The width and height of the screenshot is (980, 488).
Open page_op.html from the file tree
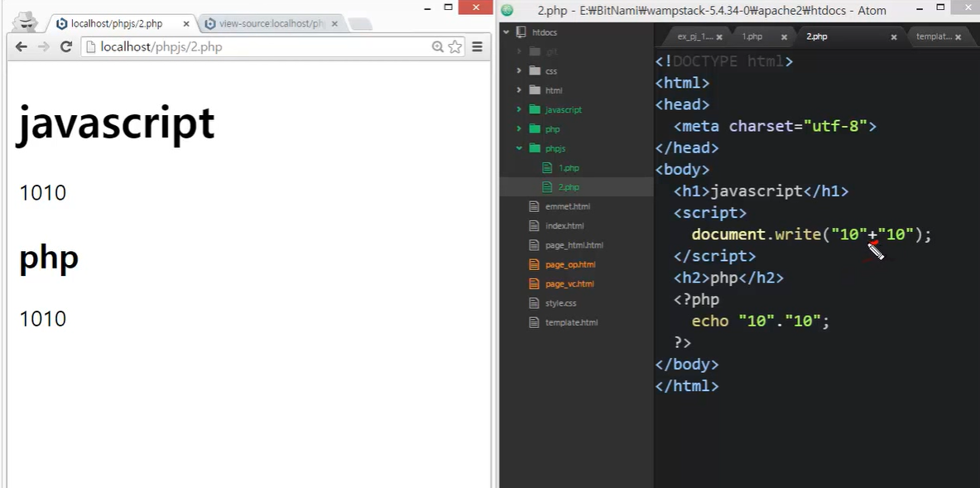point(570,264)
